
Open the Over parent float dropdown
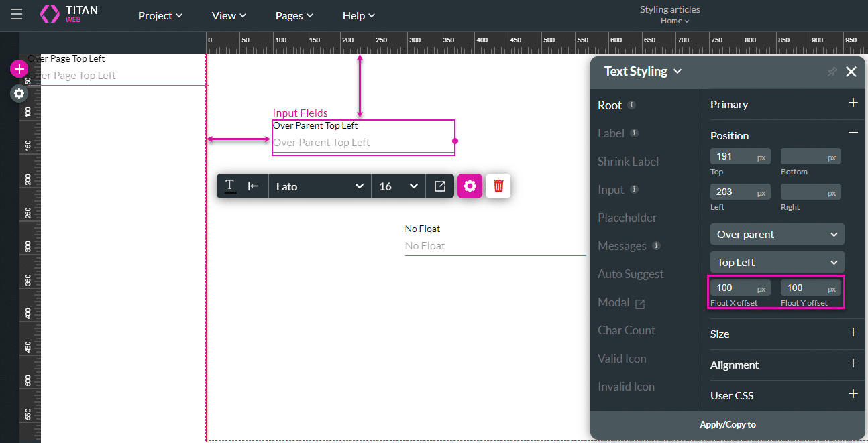[777, 234]
